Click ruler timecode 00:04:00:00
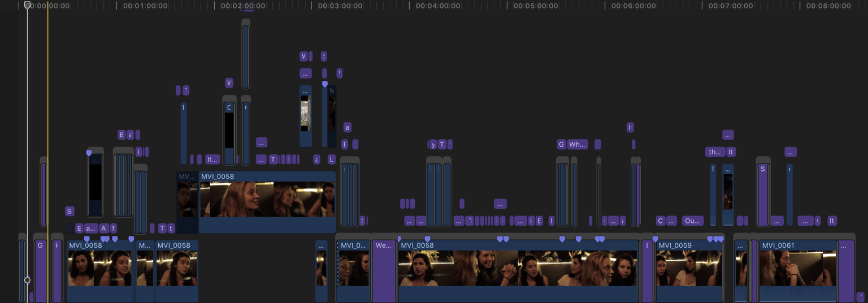Viewport: 868px width, 303px height. [x=438, y=6]
